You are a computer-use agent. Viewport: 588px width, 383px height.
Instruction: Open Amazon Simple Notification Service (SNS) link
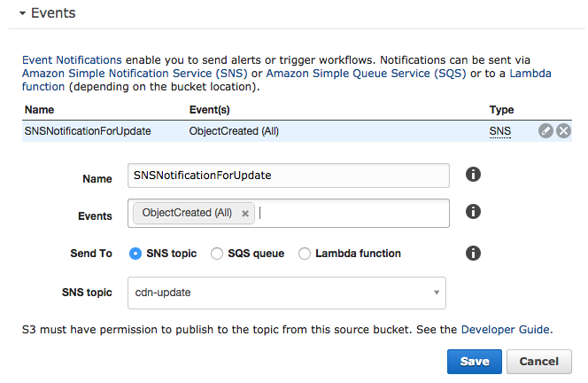[x=135, y=74]
